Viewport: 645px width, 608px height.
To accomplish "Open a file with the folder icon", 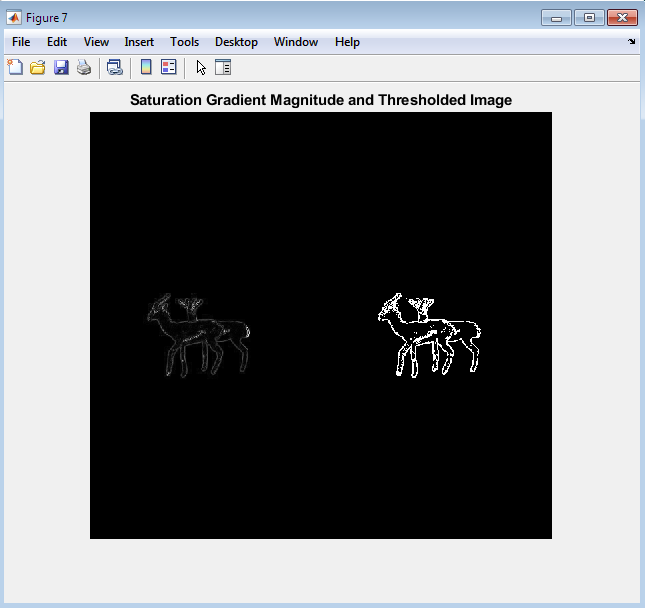I will tap(38, 68).
